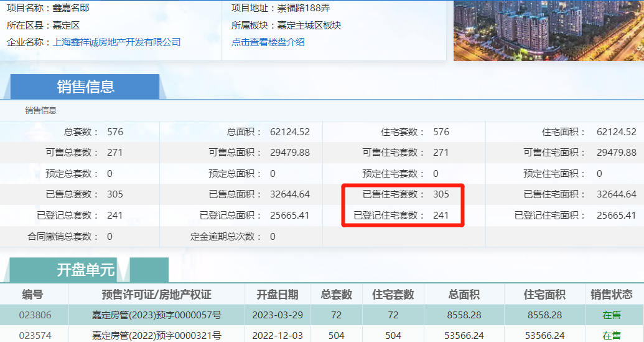
Task: Click the 已登记总套数 value 241
Action: tap(115, 216)
